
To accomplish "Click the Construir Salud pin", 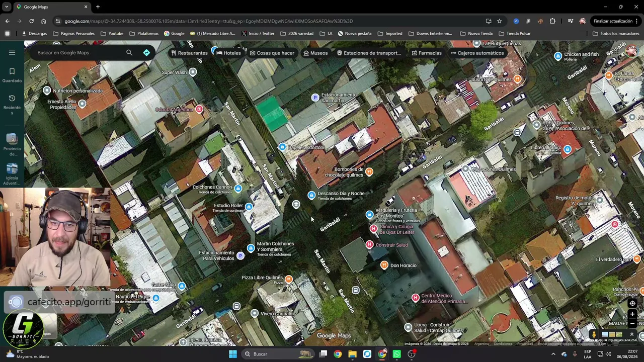I will [x=370, y=244].
